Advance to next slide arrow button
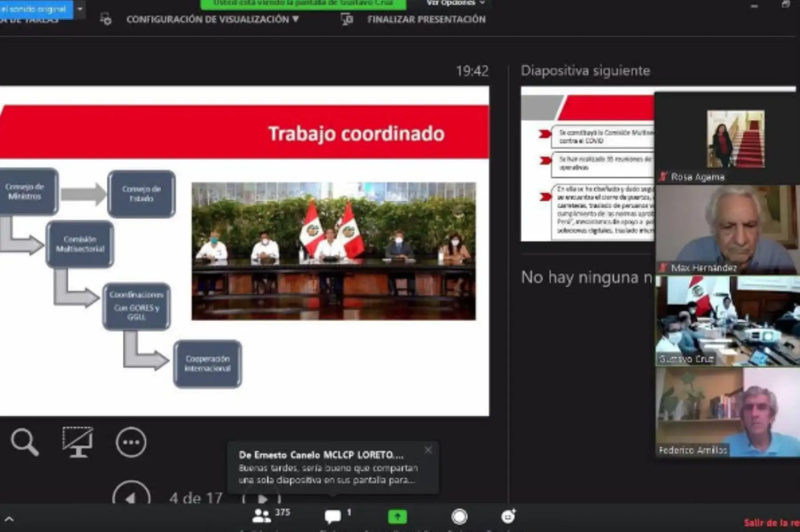This screenshot has width=800, height=532. tap(262, 498)
